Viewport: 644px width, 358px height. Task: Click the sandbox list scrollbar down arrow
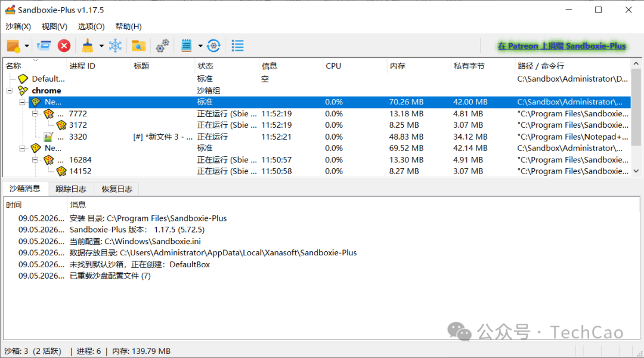coord(636,171)
